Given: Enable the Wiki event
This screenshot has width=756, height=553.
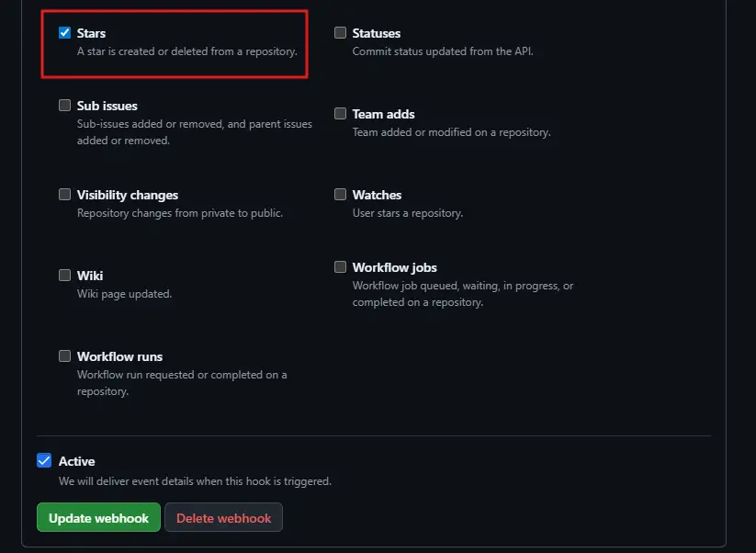Looking at the screenshot, I should pos(64,275).
